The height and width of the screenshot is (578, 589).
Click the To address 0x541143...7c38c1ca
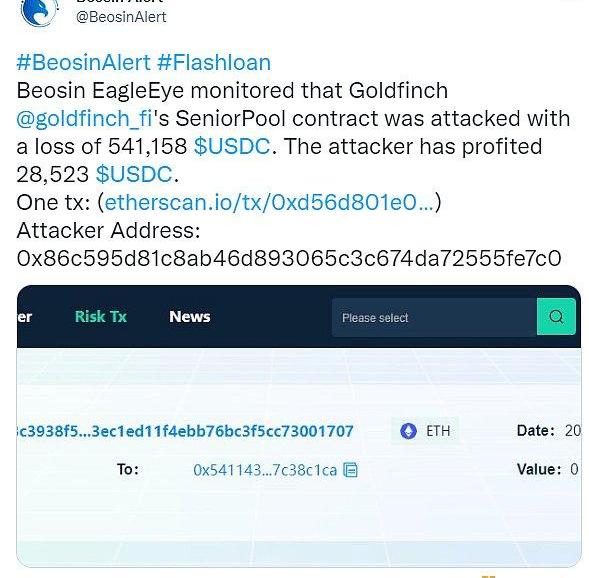point(265,470)
